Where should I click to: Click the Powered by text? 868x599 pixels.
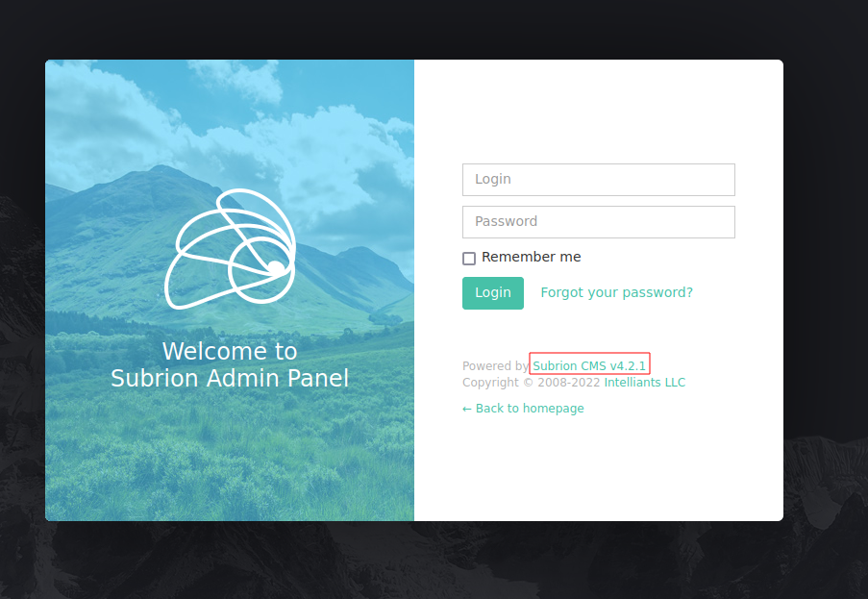494,366
